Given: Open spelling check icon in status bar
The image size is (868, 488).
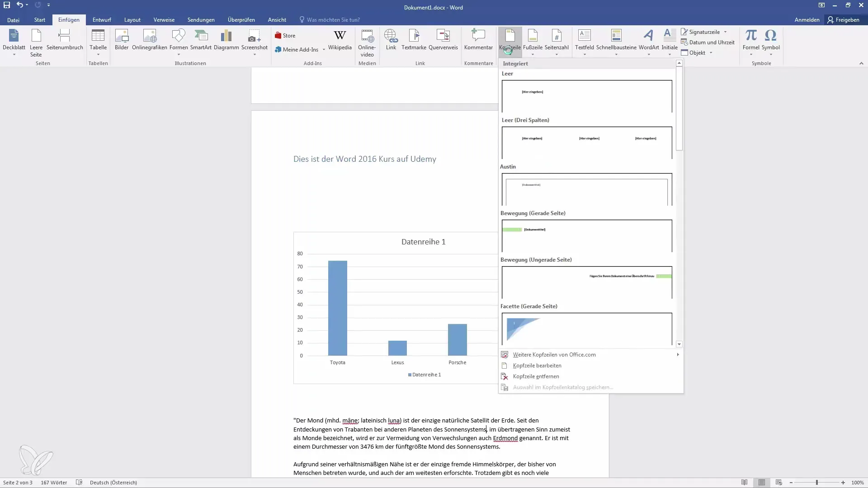Looking at the screenshot, I should tap(79, 483).
